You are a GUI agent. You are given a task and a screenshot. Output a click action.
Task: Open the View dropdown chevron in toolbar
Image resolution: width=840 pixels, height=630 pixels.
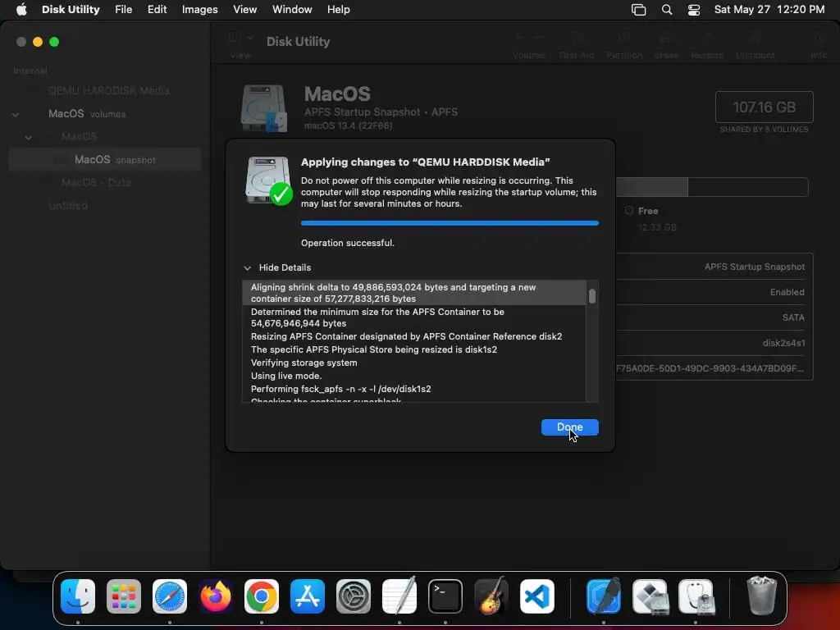250,38
